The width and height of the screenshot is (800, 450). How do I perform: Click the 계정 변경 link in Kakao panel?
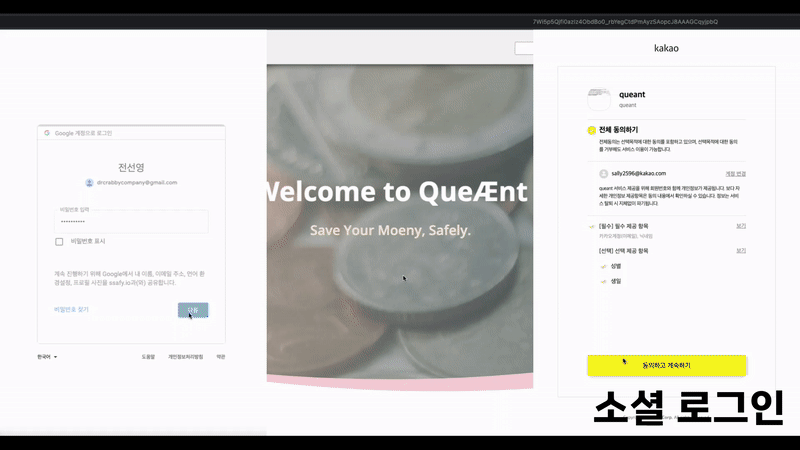coord(736,174)
